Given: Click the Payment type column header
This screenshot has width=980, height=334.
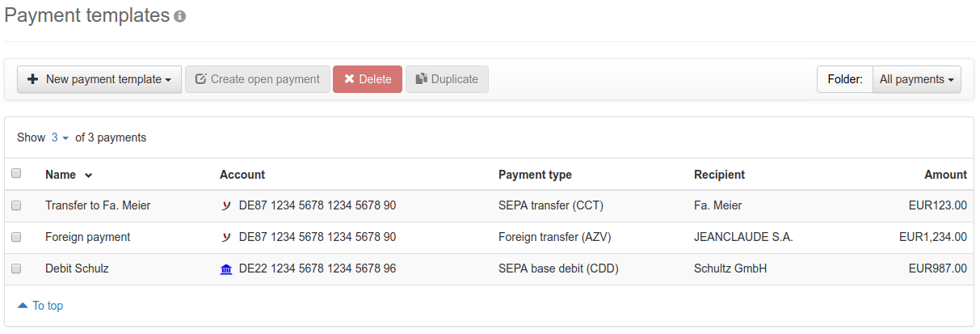Looking at the screenshot, I should (x=535, y=175).
